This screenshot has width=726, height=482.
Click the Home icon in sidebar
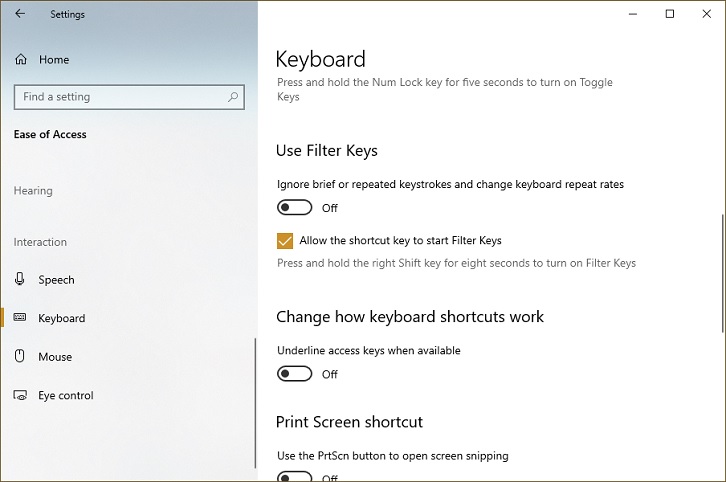tap(21, 60)
